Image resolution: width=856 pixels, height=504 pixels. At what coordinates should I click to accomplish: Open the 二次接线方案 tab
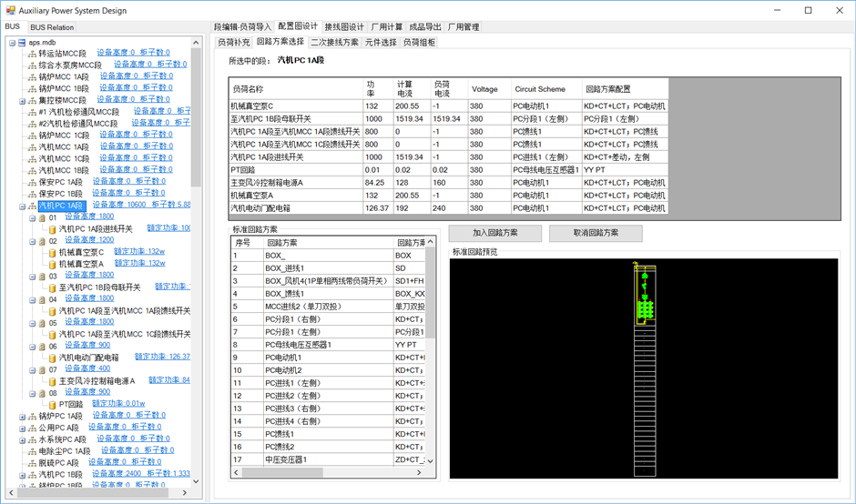[x=334, y=42]
